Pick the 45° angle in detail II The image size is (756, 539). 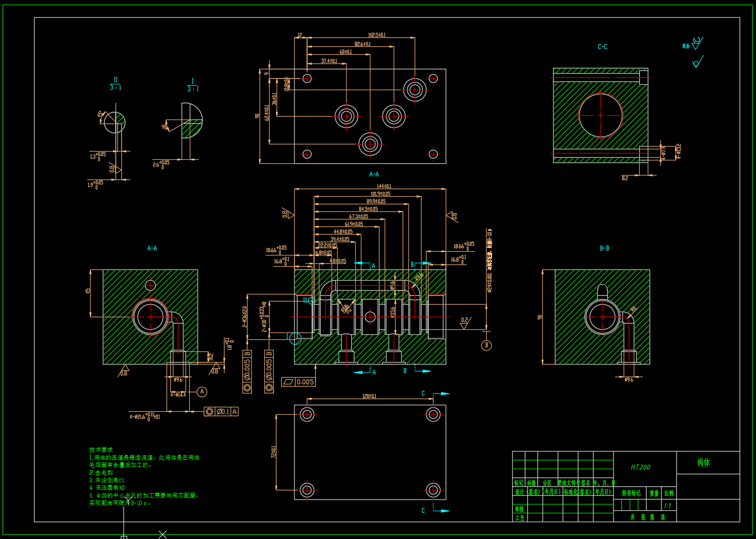click(x=100, y=114)
